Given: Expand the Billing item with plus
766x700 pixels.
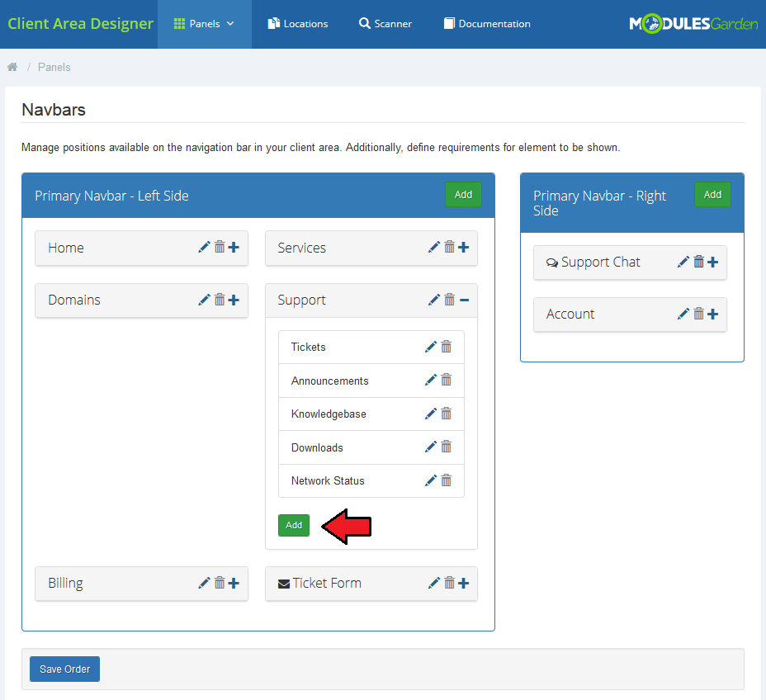Looking at the screenshot, I should 234,583.
